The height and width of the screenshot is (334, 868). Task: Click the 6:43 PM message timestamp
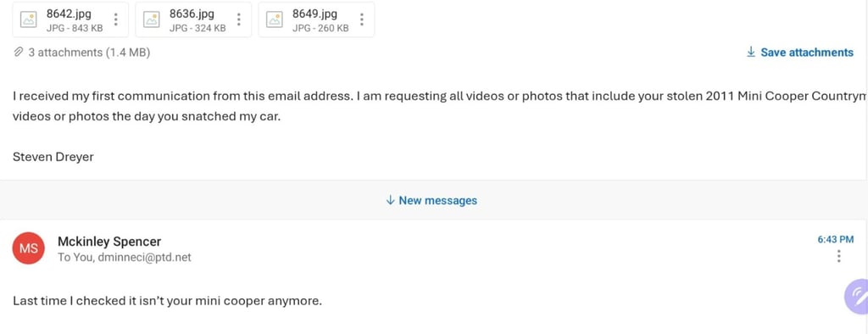(835, 240)
